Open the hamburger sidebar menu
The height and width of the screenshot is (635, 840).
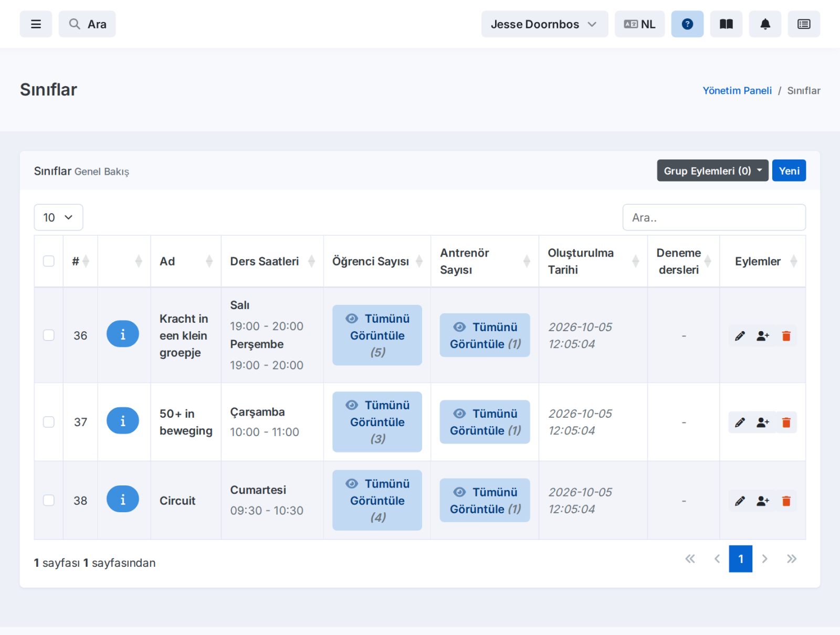coord(36,24)
